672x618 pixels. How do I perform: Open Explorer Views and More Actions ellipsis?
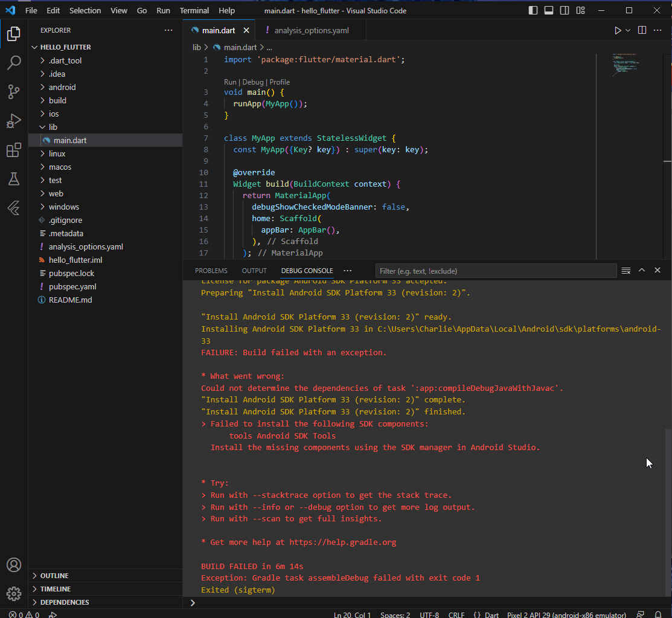coord(168,30)
